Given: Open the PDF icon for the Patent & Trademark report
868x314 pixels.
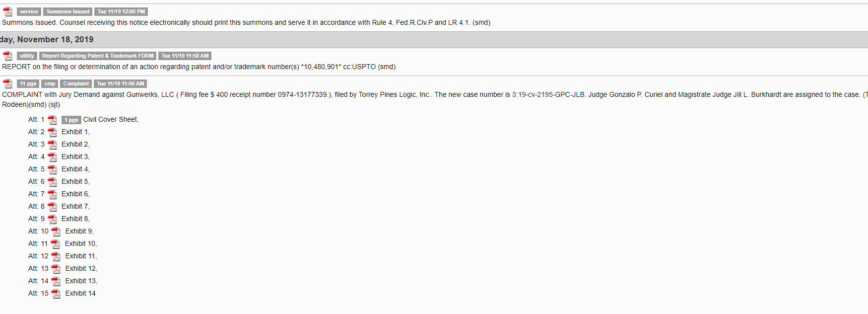Looking at the screenshot, I should point(7,56).
